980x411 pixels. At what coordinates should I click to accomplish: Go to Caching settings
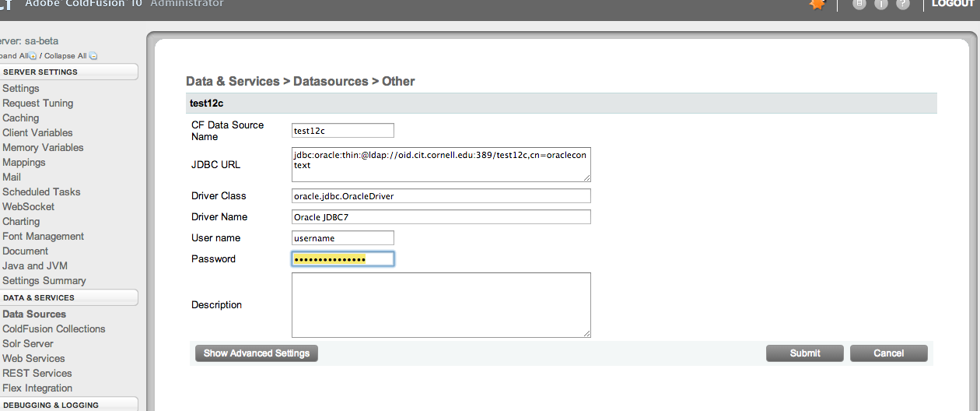(x=20, y=118)
